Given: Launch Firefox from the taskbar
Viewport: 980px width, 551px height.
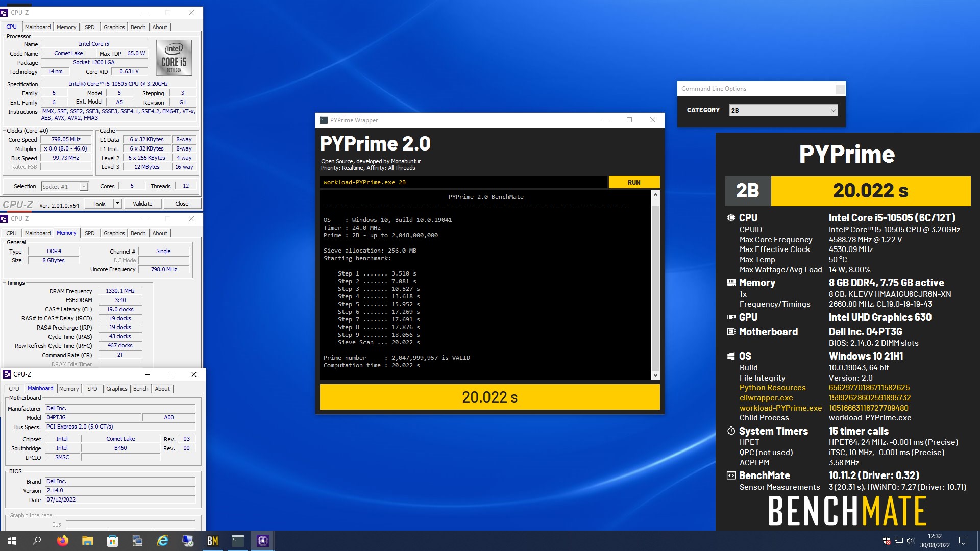Looking at the screenshot, I should tap(63, 541).
